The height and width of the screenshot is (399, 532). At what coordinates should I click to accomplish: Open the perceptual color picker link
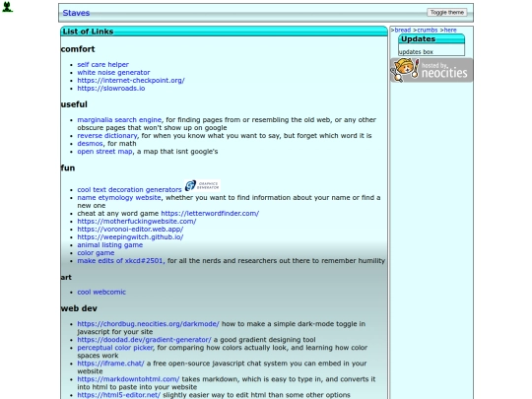pyautogui.click(x=115, y=348)
